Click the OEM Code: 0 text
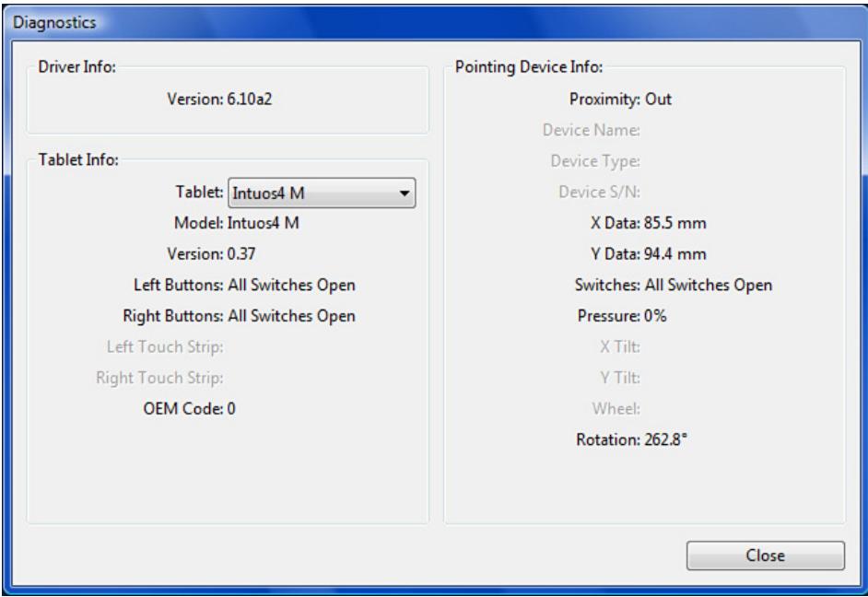The width and height of the screenshot is (868, 597). coord(189,409)
